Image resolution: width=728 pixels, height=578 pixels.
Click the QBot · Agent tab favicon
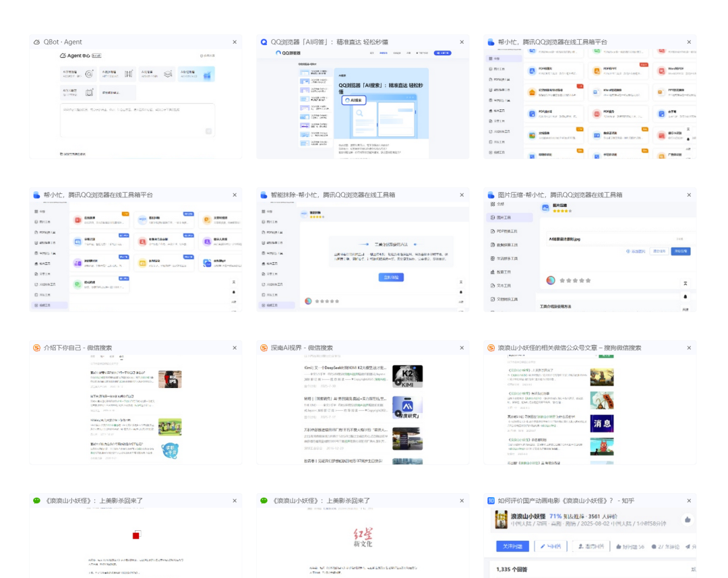click(36, 42)
